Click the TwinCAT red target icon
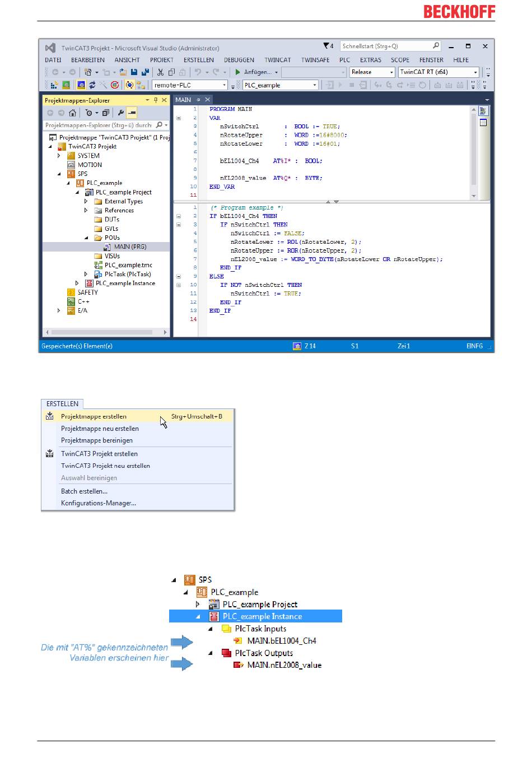532x767 pixels. point(115,85)
